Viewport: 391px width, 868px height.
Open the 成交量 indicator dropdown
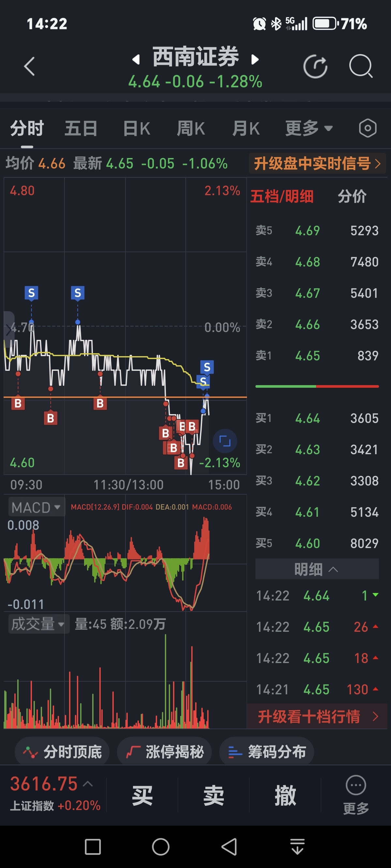click(39, 624)
